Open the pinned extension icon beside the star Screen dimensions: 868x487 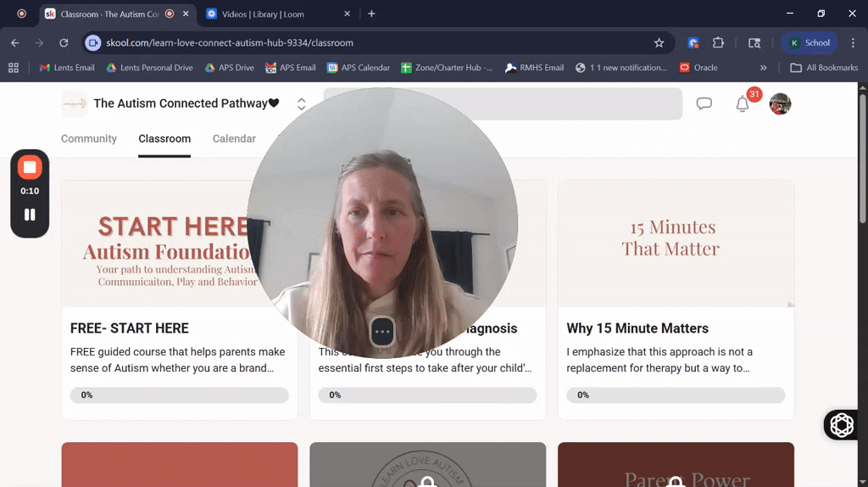(693, 42)
